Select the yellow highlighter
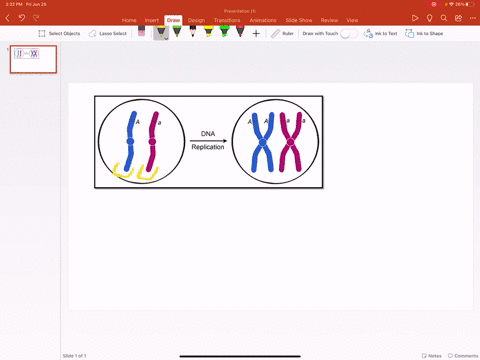The height and width of the screenshot is (360, 480). (x=209, y=32)
